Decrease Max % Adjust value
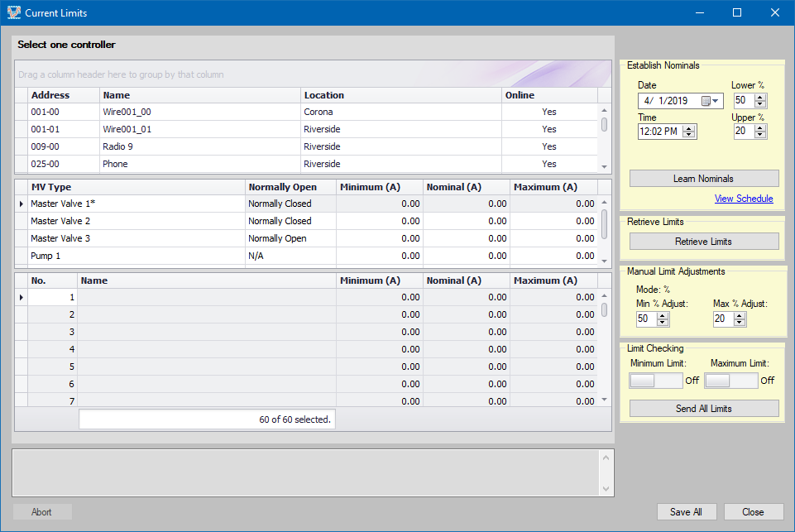 coord(740,323)
